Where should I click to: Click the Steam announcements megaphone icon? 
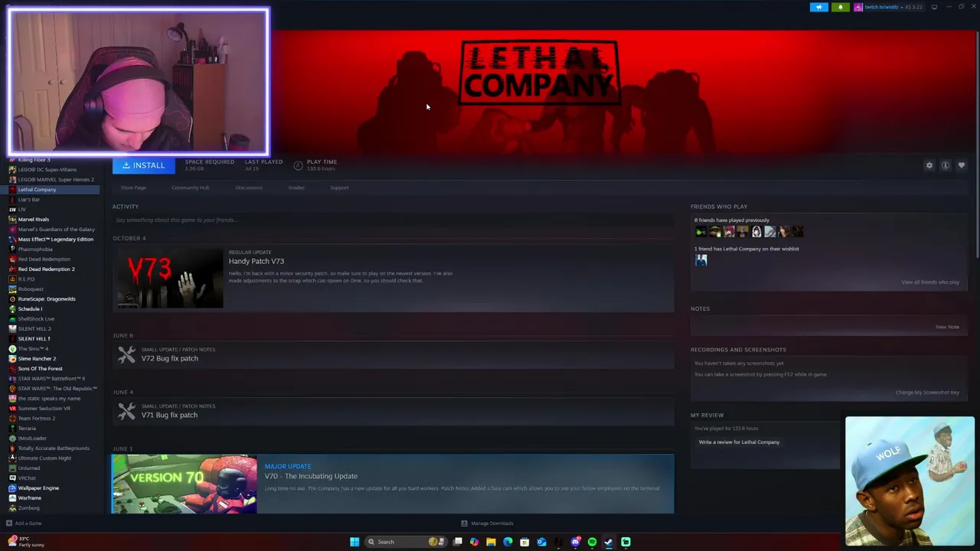pyautogui.click(x=818, y=7)
